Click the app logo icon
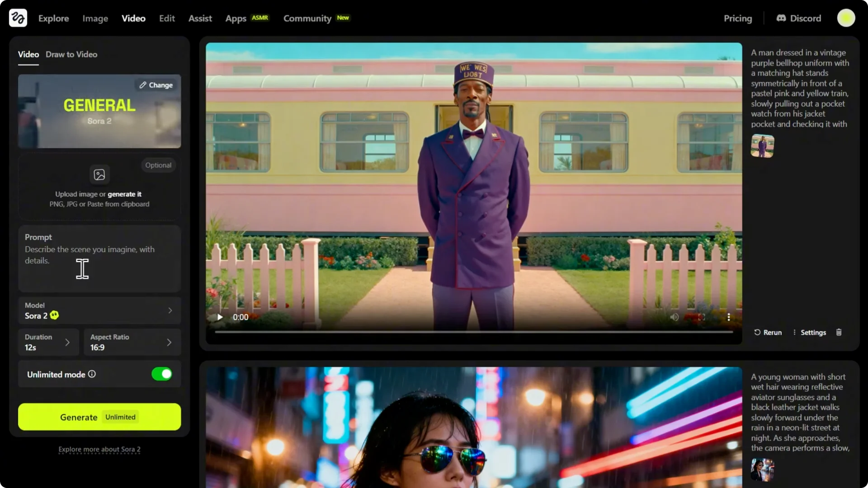Viewport: 868px width, 488px height. pos(18,18)
